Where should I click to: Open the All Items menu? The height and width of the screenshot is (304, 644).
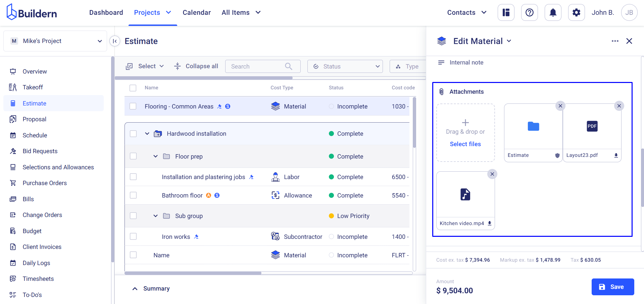[241, 12]
